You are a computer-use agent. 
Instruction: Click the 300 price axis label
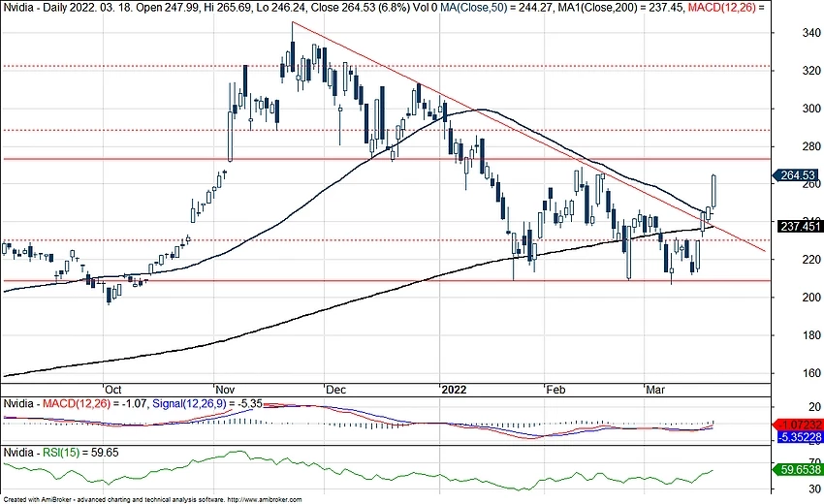811,109
